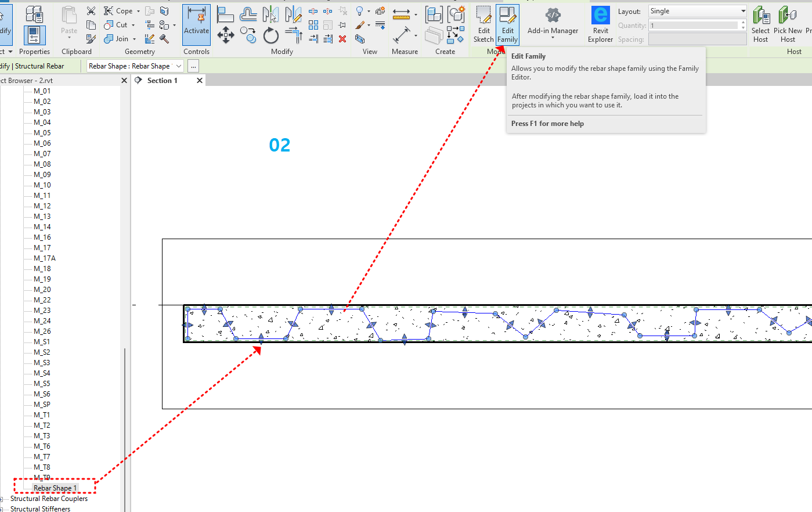Screen dimensions: 812x512
Task: Click the Copy to Clipboard icon
Action: 91,25
